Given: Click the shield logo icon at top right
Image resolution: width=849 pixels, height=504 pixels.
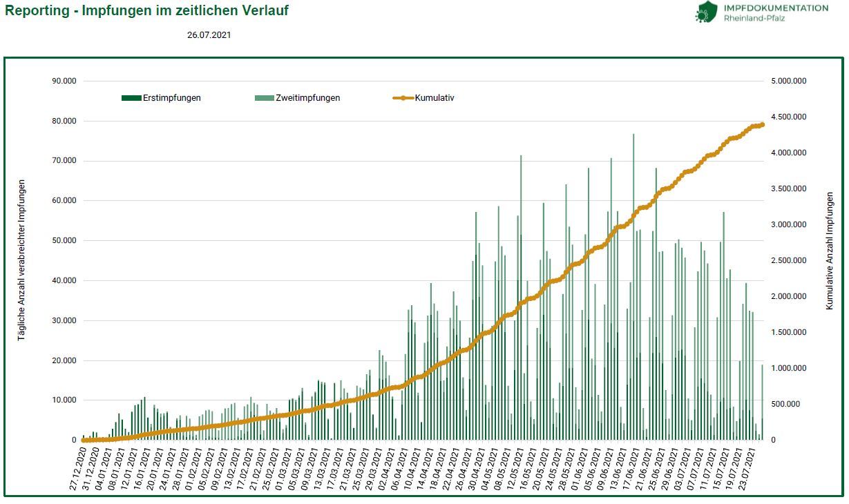Looking at the screenshot, I should (707, 12).
